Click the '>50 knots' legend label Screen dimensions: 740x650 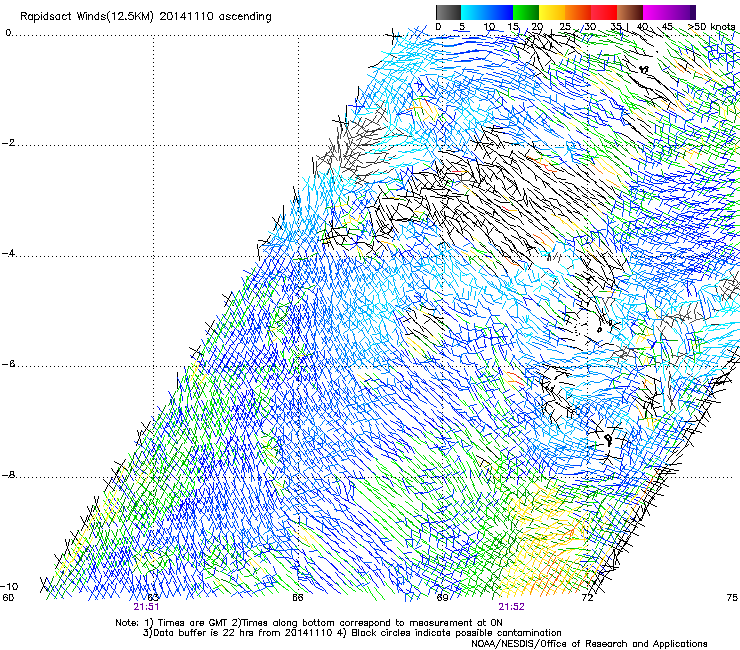[x=712, y=27]
